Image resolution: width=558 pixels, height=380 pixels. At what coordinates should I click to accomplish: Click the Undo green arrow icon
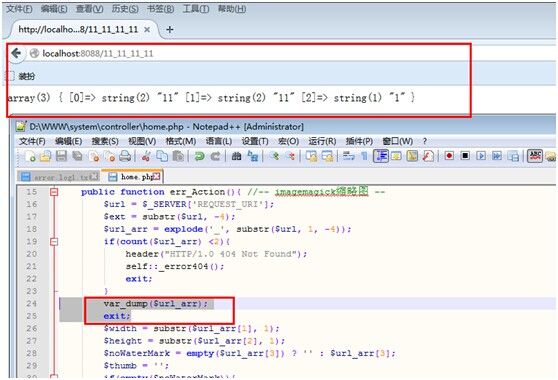click(x=199, y=156)
